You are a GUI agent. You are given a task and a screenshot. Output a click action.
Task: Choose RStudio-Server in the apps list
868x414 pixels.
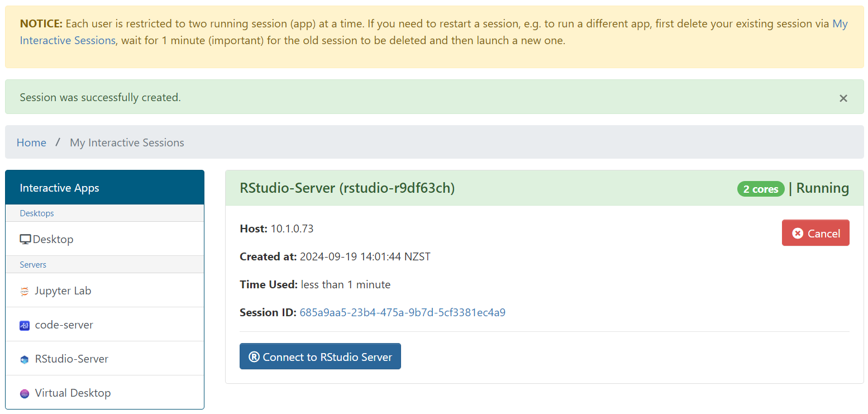tap(71, 359)
